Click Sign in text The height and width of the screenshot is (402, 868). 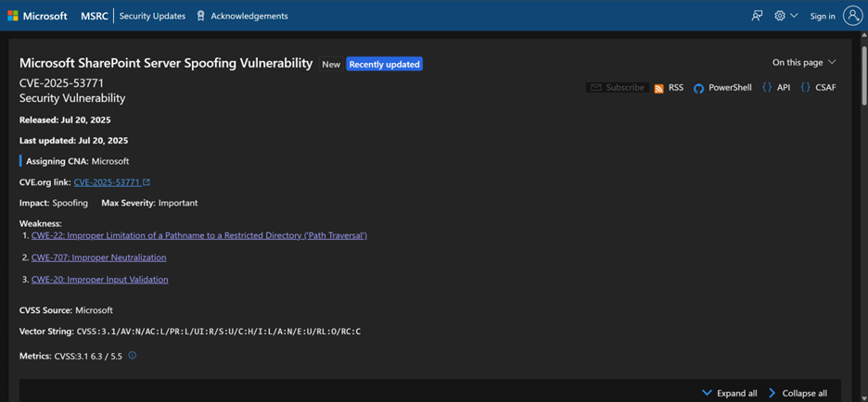823,16
